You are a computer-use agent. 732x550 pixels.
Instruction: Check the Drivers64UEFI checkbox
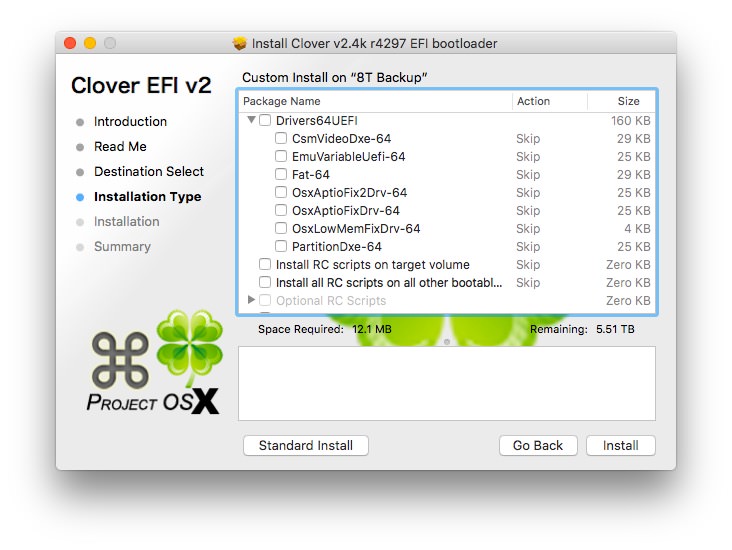(265, 120)
